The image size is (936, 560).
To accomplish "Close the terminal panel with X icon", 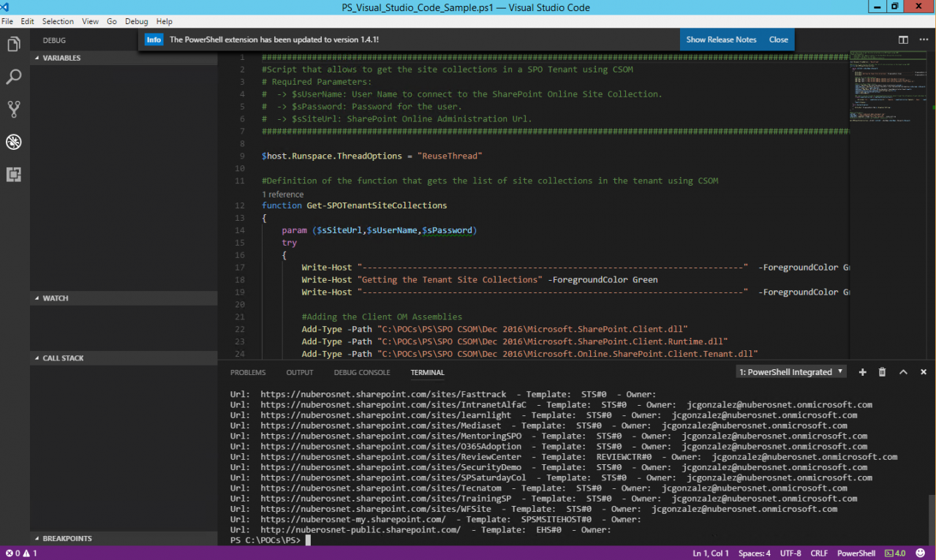I will click(x=923, y=372).
